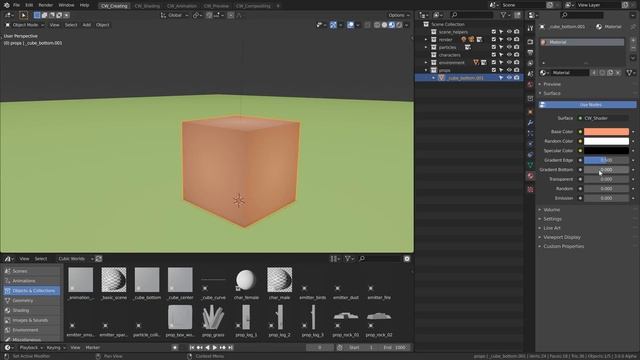Image resolution: width=640 pixels, height=360 pixels.
Task: Hide the environment collection with eye icon
Action: point(509,62)
